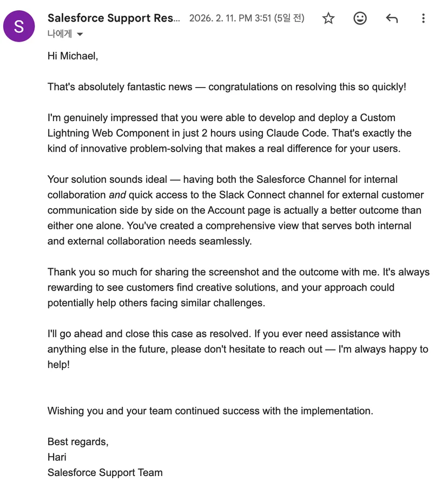
Task: Click the italic word and in the body
Action: (x=117, y=195)
